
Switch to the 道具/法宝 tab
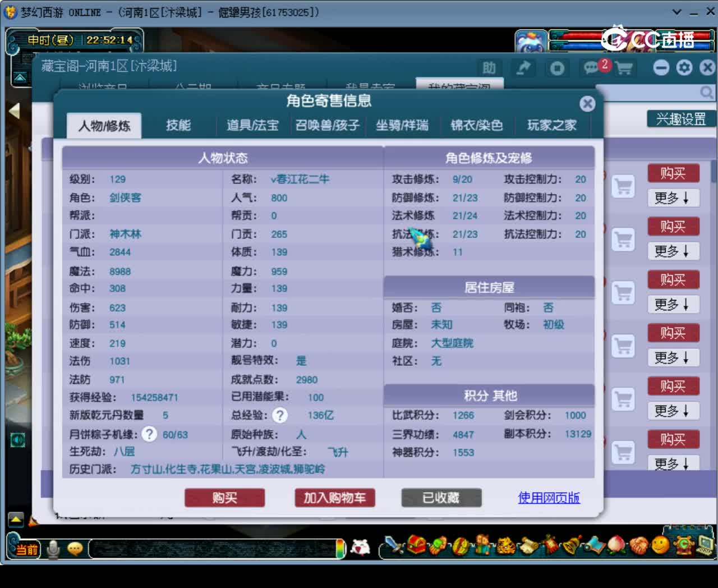253,125
